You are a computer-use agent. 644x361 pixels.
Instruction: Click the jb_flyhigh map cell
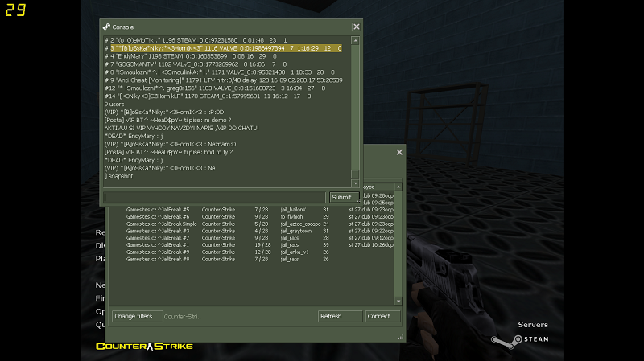[291, 216]
